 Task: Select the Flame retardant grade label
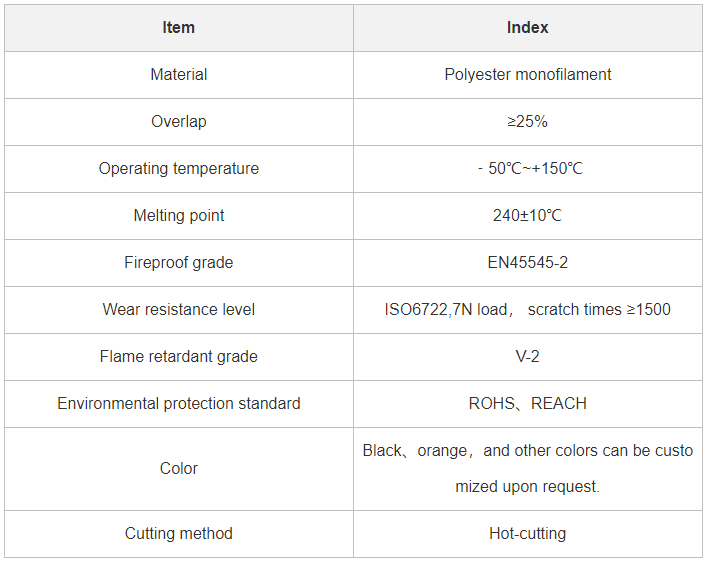[x=179, y=357]
